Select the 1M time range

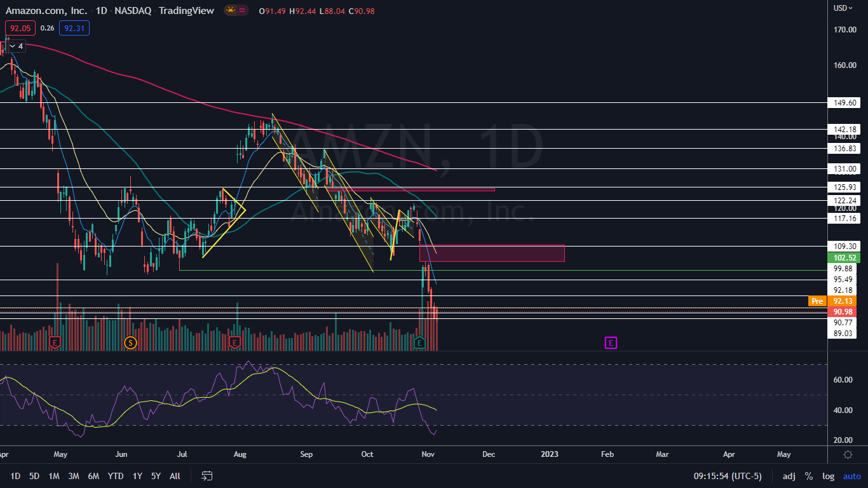(x=54, y=476)
